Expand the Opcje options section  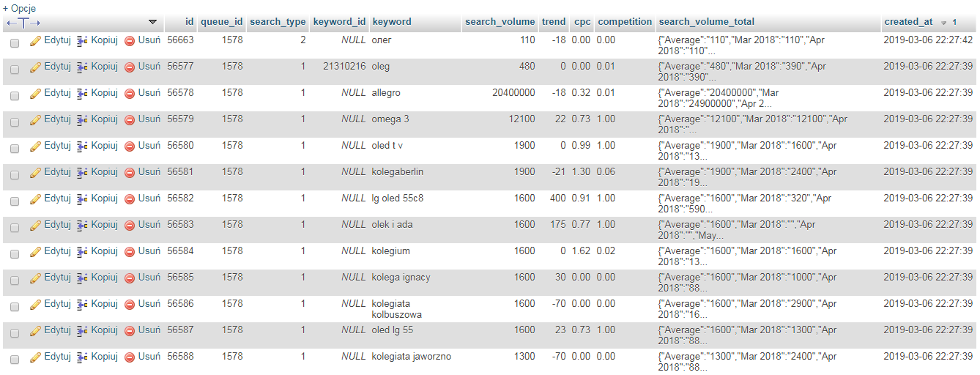click(x=19, y=8)
